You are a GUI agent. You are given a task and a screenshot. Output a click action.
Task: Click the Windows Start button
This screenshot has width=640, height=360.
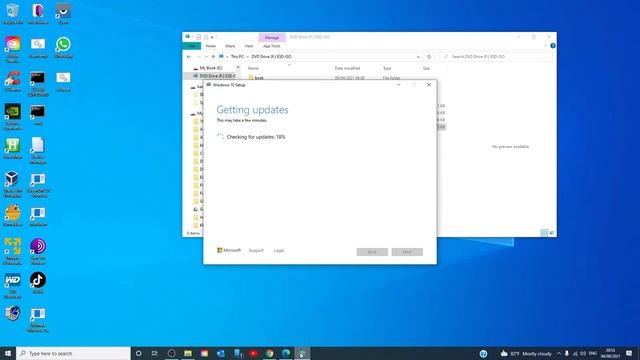(8, 353)
